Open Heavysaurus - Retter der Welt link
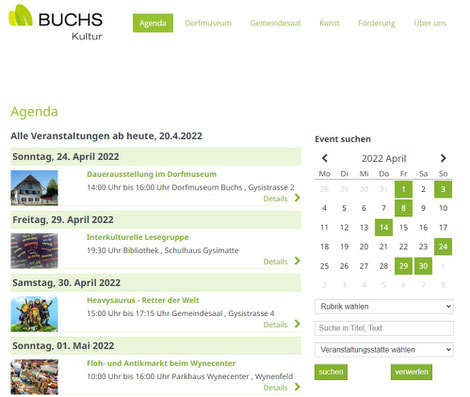The image size is (470, 397). click(x=143, y=300)
